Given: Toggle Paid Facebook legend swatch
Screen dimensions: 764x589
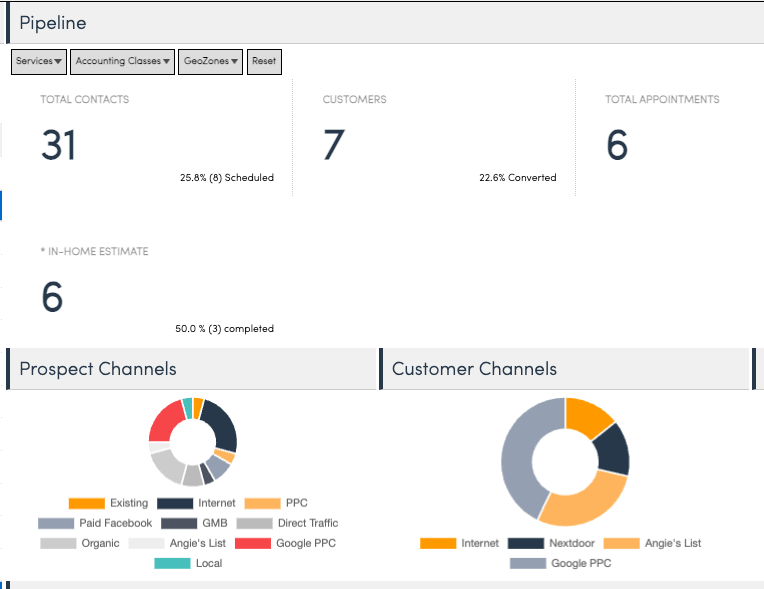Looking at the screenshot, I should pyautogui.click(x=56, y=523).
